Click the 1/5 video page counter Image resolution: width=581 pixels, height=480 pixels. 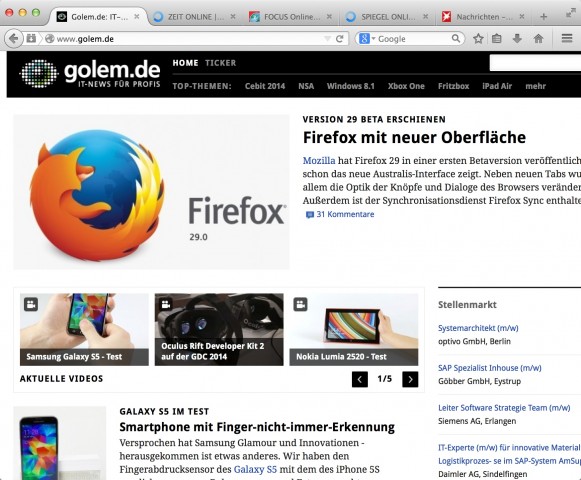[x=385, y=379]
